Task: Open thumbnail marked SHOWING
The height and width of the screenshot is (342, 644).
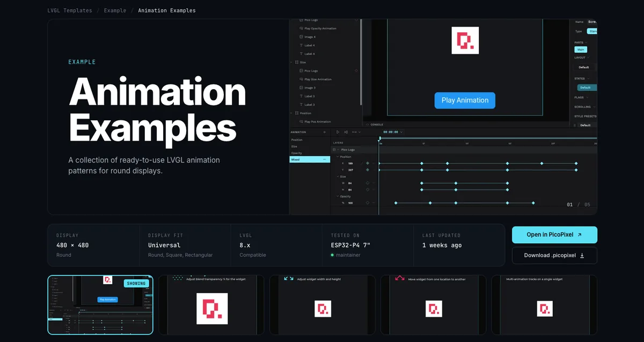Action: (100, 305)
